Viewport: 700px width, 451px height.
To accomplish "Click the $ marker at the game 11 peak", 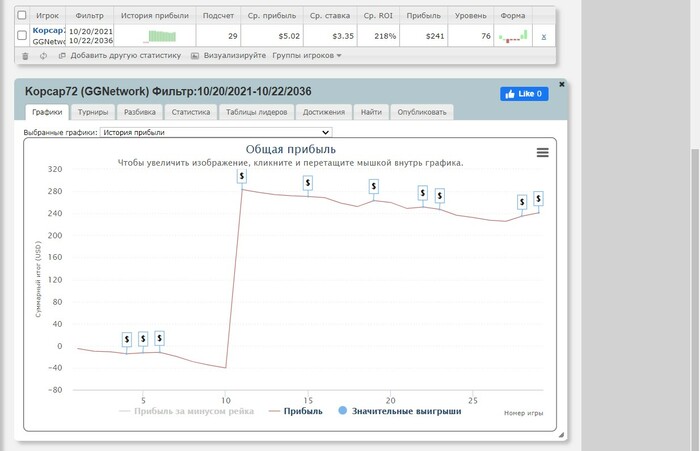I will tap(242, 176).
